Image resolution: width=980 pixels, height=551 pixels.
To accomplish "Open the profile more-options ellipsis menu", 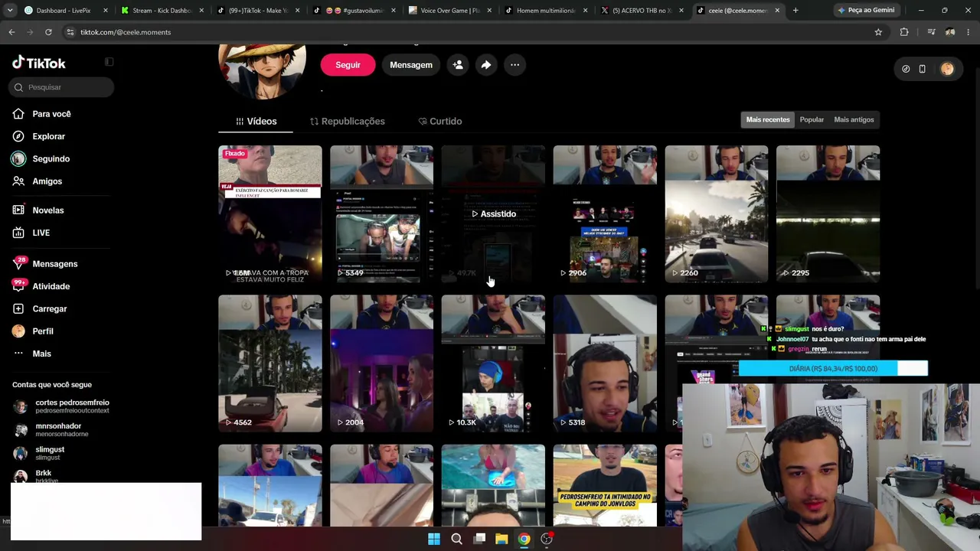I will tap(514, 65).
